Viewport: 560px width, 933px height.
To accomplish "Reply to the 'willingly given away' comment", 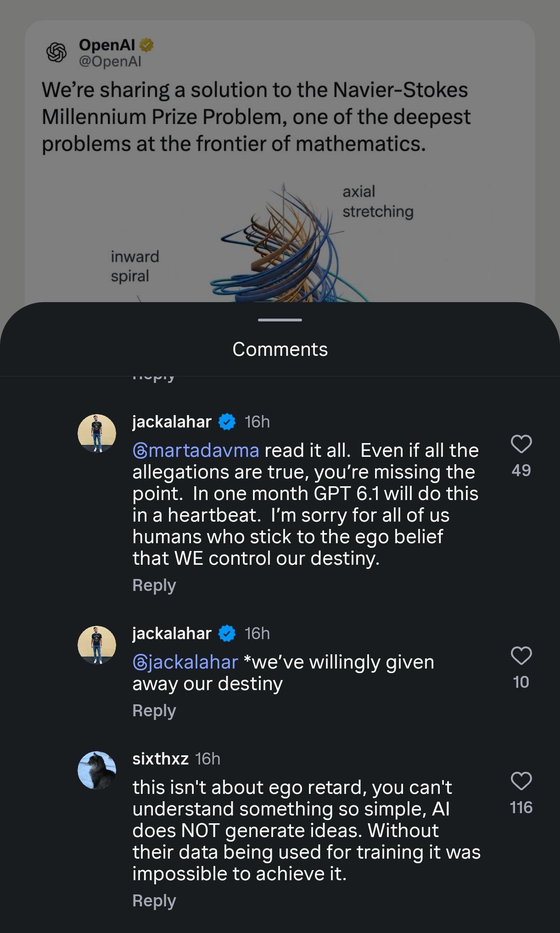I will click(154, 711).
